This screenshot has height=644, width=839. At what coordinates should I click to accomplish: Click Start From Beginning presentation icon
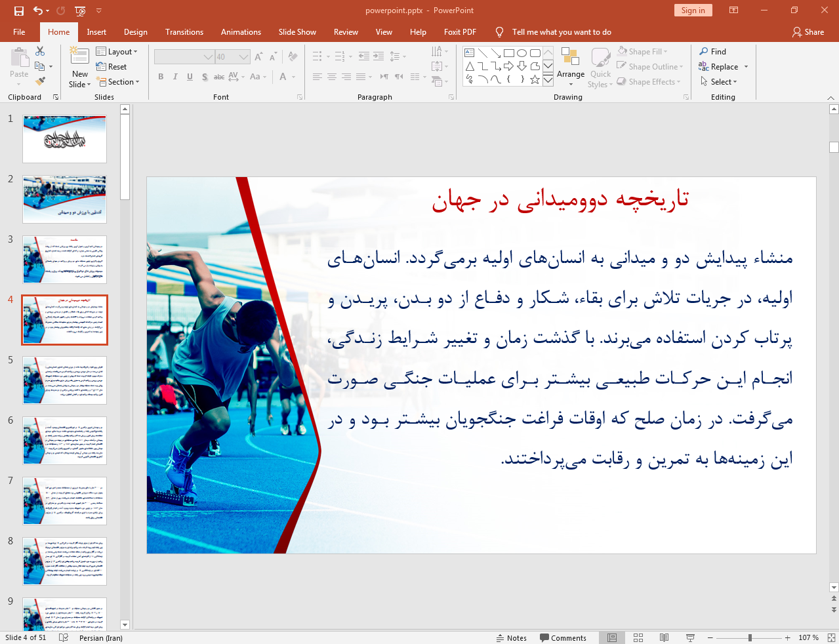pos(80,10)
